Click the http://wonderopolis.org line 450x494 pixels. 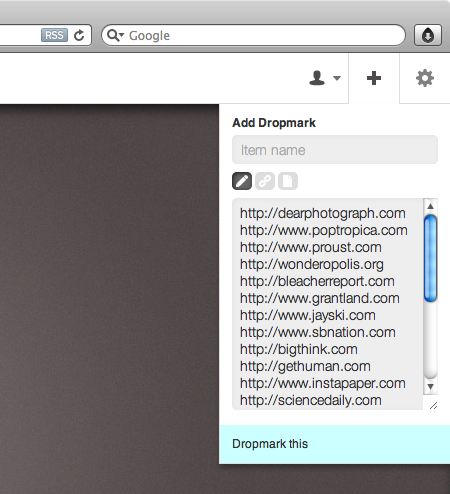[x=312, y=264]
